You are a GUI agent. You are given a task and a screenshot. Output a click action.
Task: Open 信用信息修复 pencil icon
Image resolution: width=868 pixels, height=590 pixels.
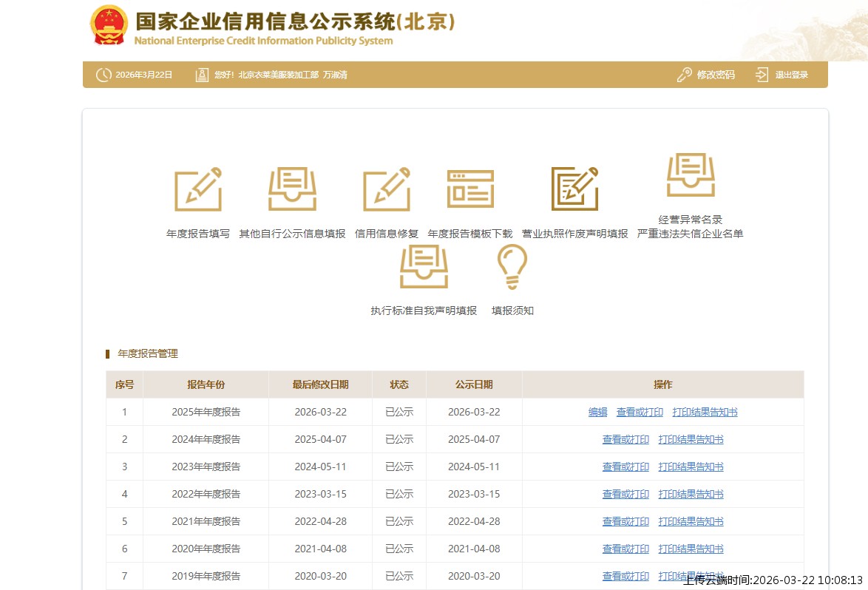point(387,189)
